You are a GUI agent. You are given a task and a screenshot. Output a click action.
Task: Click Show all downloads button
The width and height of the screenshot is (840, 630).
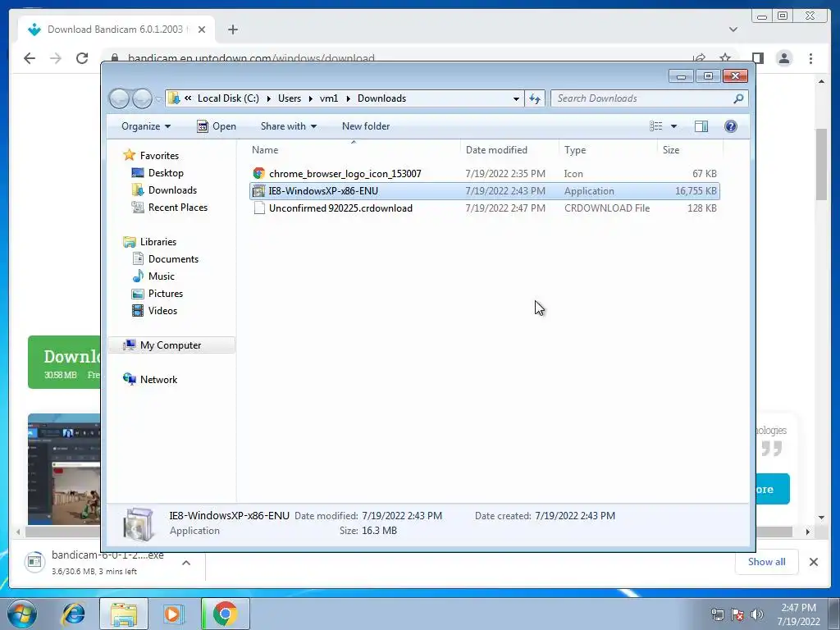point(767,561)
